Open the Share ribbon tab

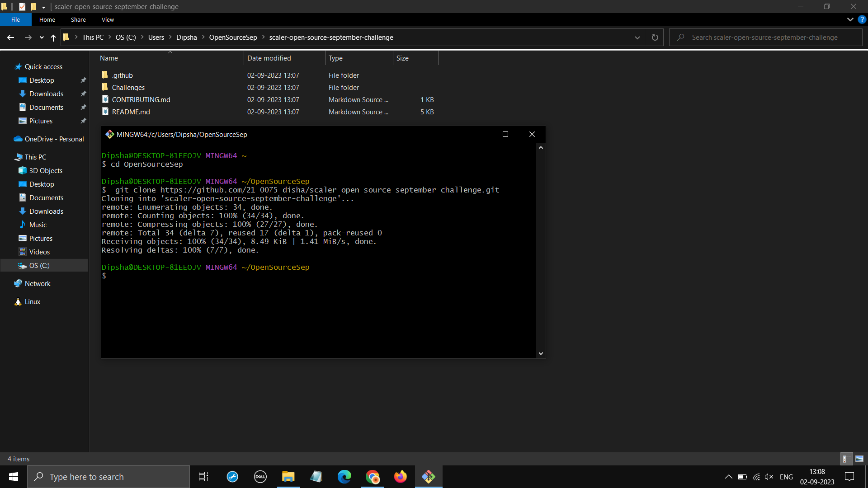coord(78,19)
